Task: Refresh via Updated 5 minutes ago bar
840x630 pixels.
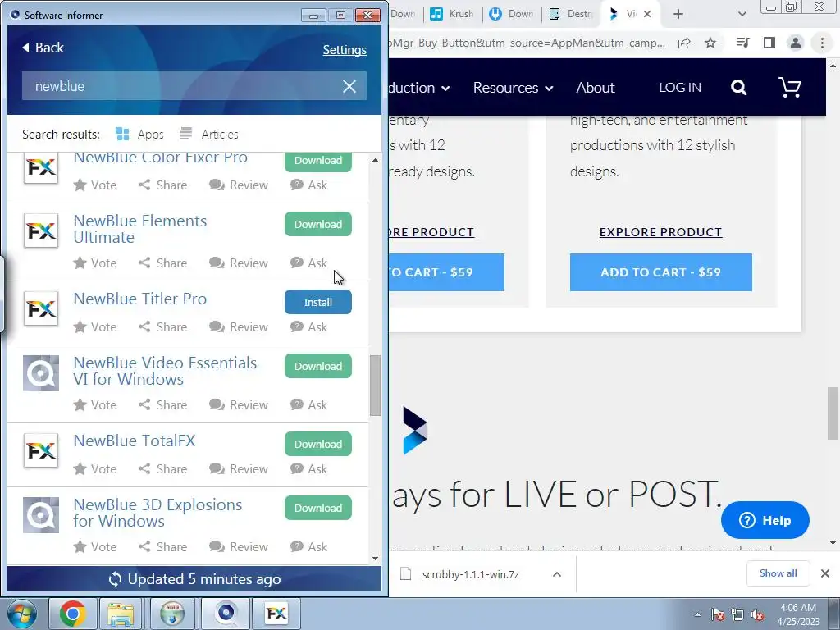Action: pos(194,579)
